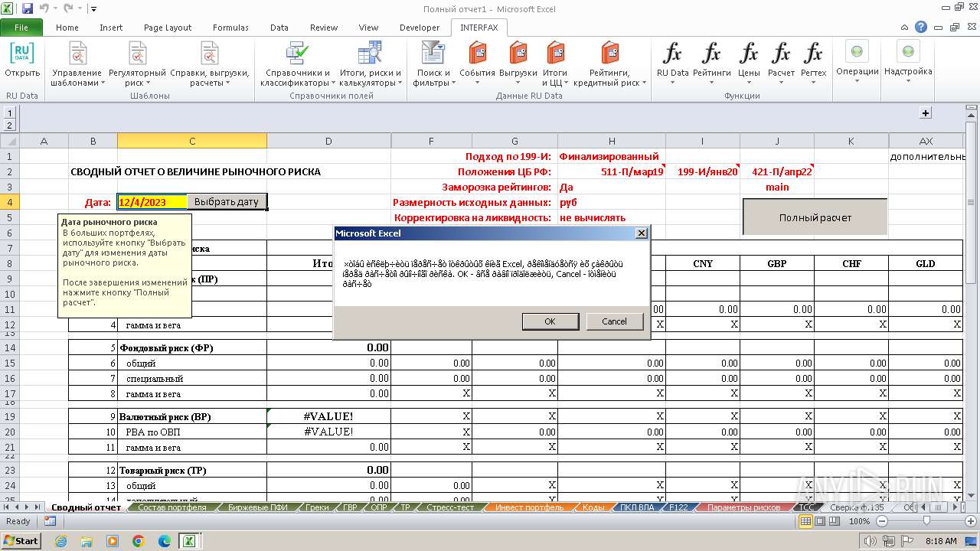Open the File tab

pyautogui.click(x=21, y=28)
